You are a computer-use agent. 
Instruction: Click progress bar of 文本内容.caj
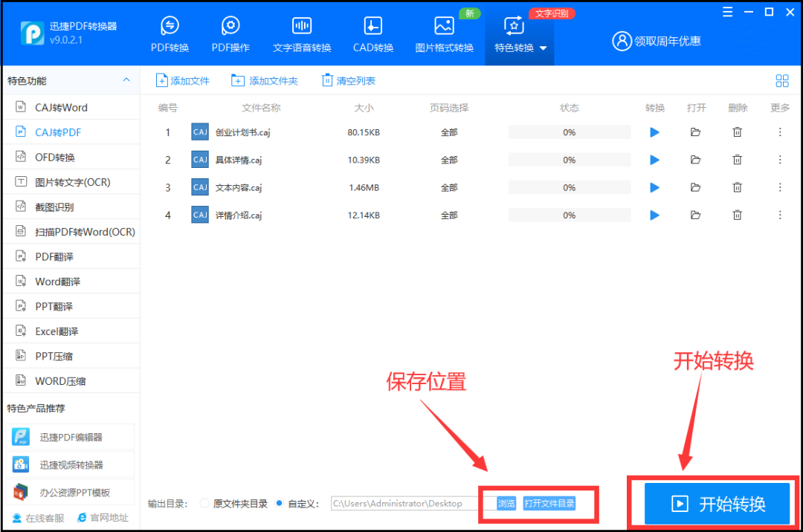coord(570,187)
